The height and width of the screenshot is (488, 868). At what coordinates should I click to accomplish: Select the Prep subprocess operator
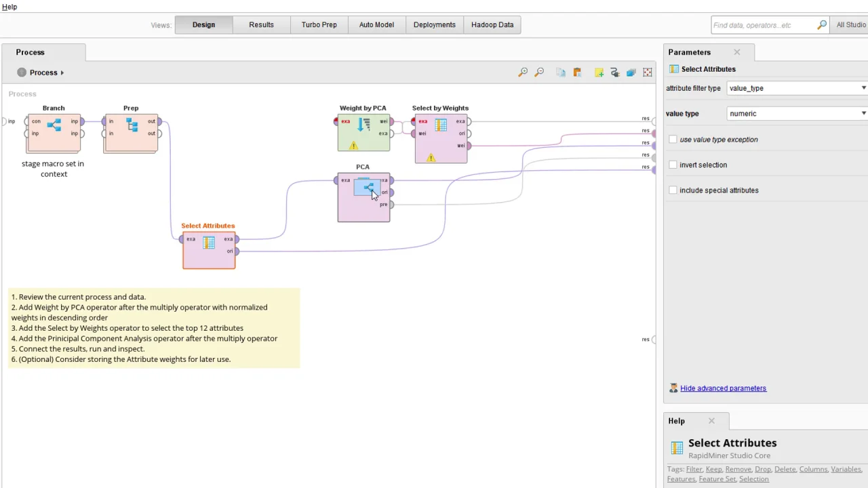coord(131,133)
